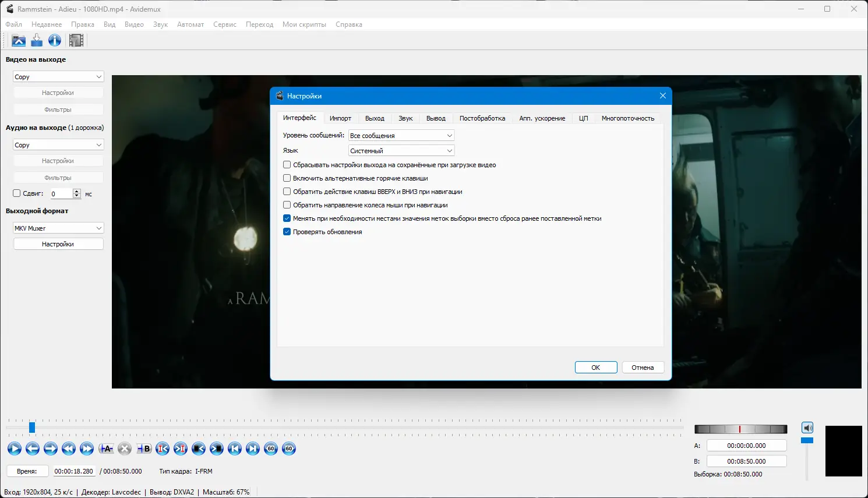Viewport: 868px width, 498px height.
Task: Go to previous cut point icon
Action: coord(163,448)
